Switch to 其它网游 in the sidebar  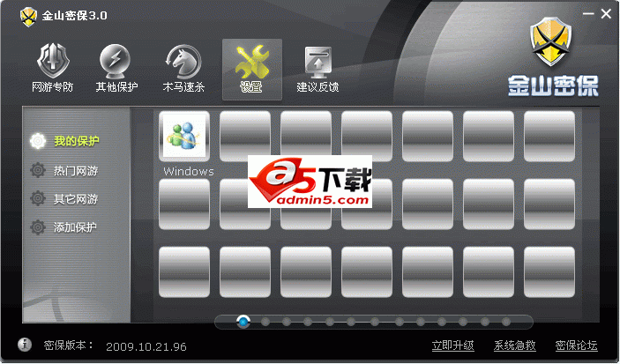point(76,199)
